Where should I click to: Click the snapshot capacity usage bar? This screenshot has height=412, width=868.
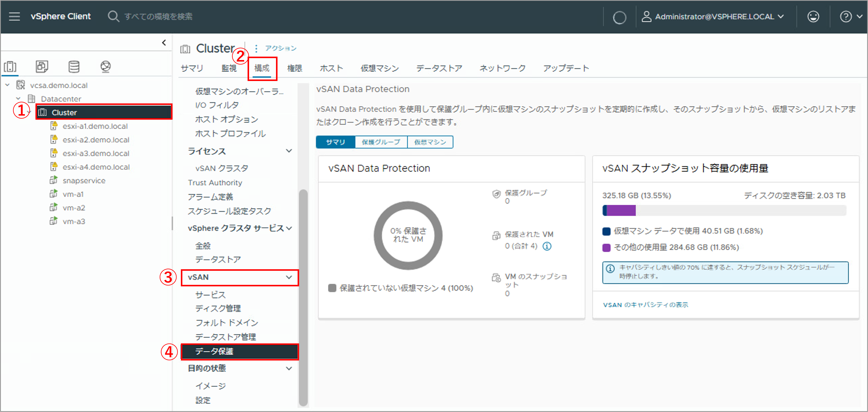(724, 210)
